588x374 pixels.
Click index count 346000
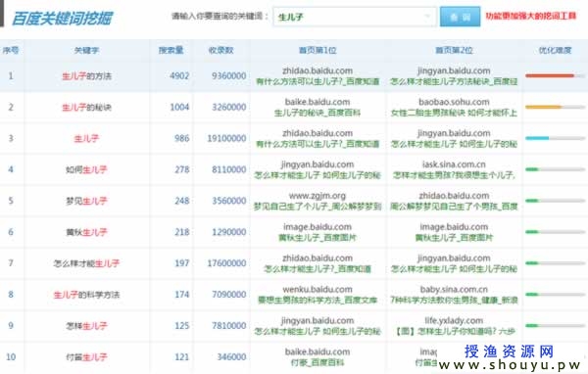231,357
